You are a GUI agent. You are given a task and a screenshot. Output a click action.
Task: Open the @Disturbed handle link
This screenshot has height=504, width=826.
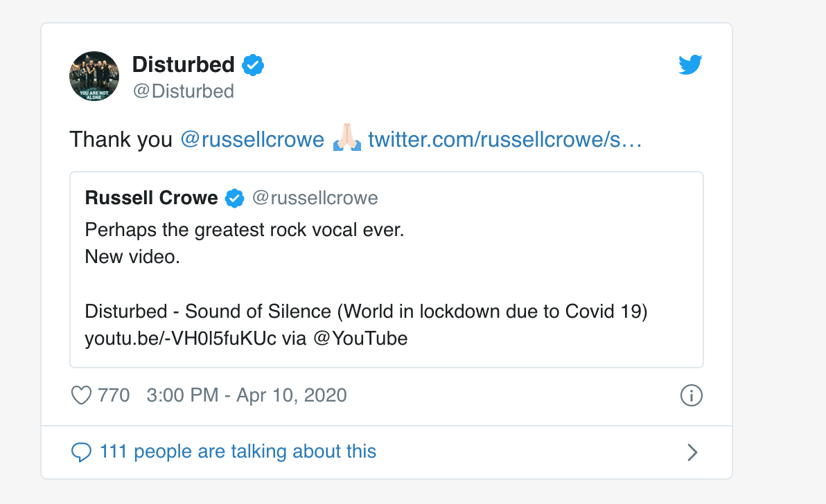pyautogui.click(x=184, y=91)
